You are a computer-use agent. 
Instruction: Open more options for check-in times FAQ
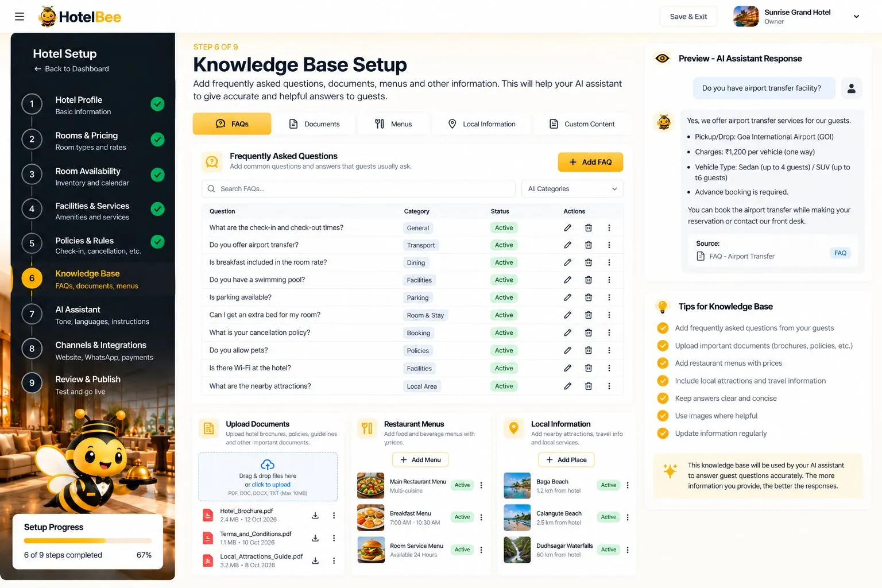pos(609,228)
